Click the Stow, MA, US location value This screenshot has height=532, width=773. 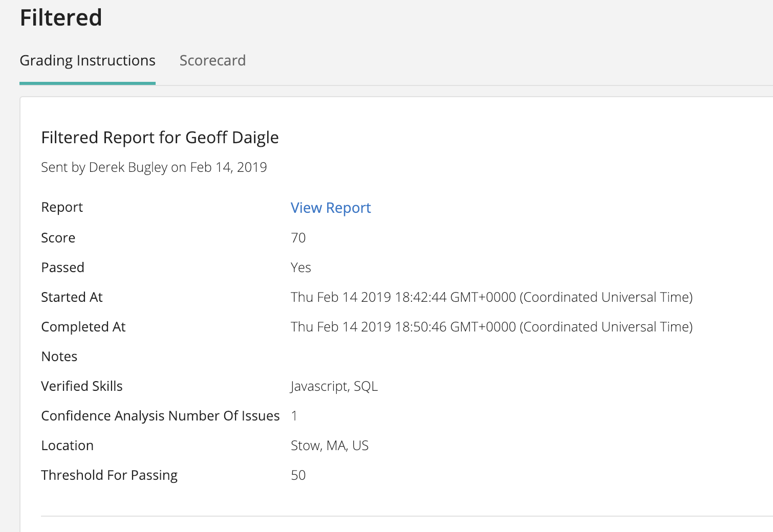(329, 446)
